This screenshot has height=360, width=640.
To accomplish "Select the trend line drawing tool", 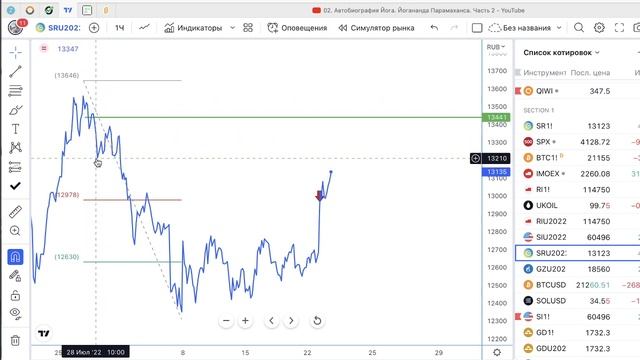I will coord(16,71).
